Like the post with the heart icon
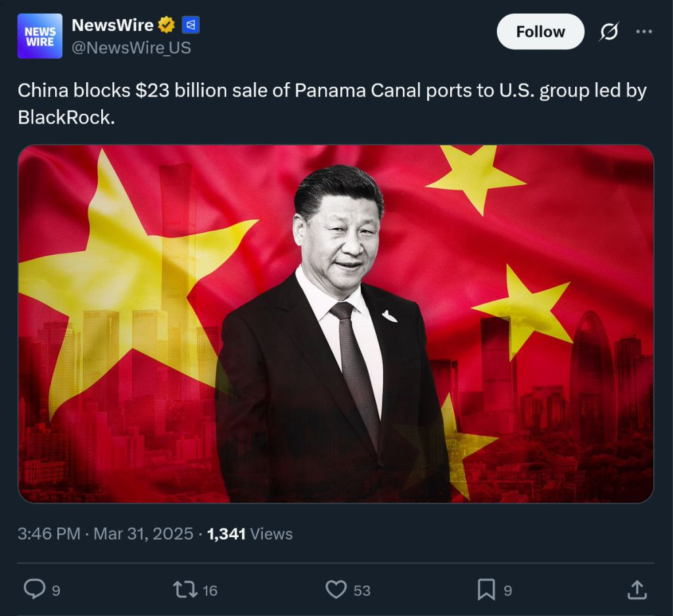 point(336,589)
